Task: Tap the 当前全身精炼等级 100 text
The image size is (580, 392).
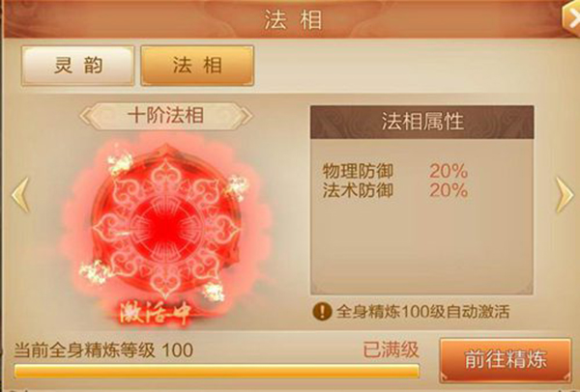Action: pos(103,350)
